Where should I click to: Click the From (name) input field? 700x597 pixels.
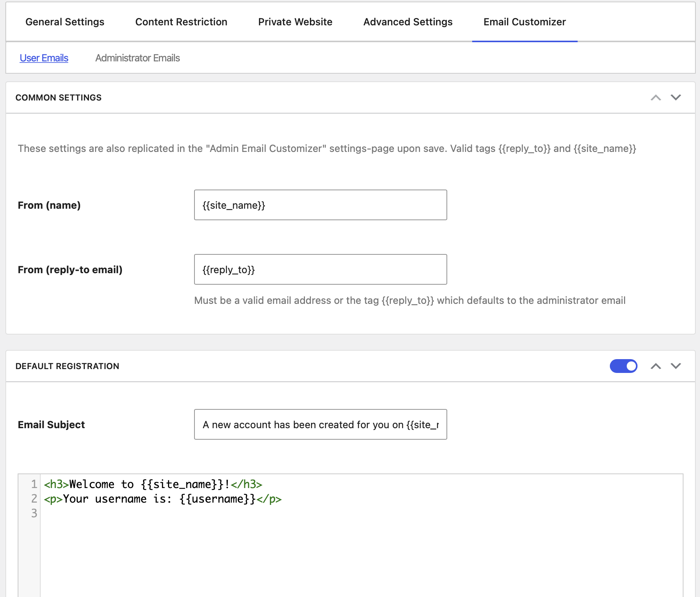[x=320, y=205]
